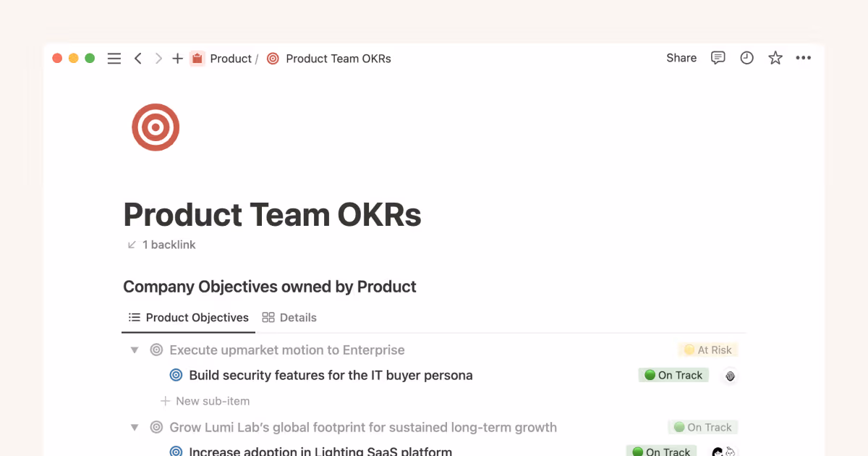Favorite the page using the star icon
868x456 pixels.
(775, 58)
